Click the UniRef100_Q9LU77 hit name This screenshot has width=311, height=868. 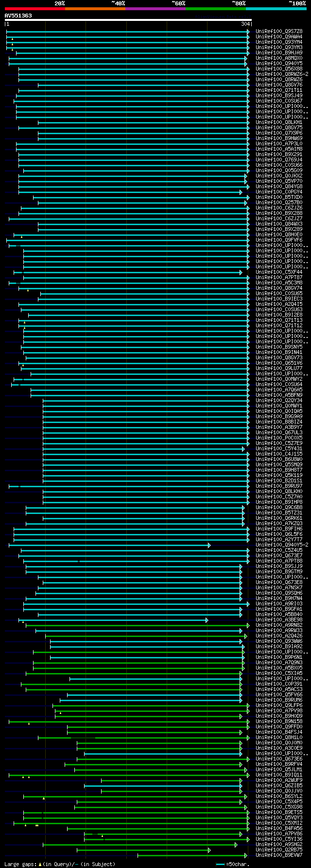279,368
